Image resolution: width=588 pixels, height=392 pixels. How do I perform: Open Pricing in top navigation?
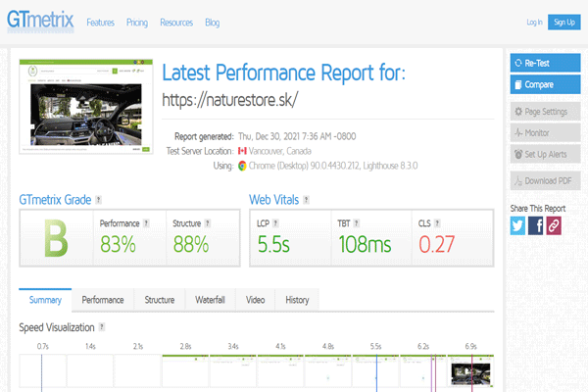[137, 22]
